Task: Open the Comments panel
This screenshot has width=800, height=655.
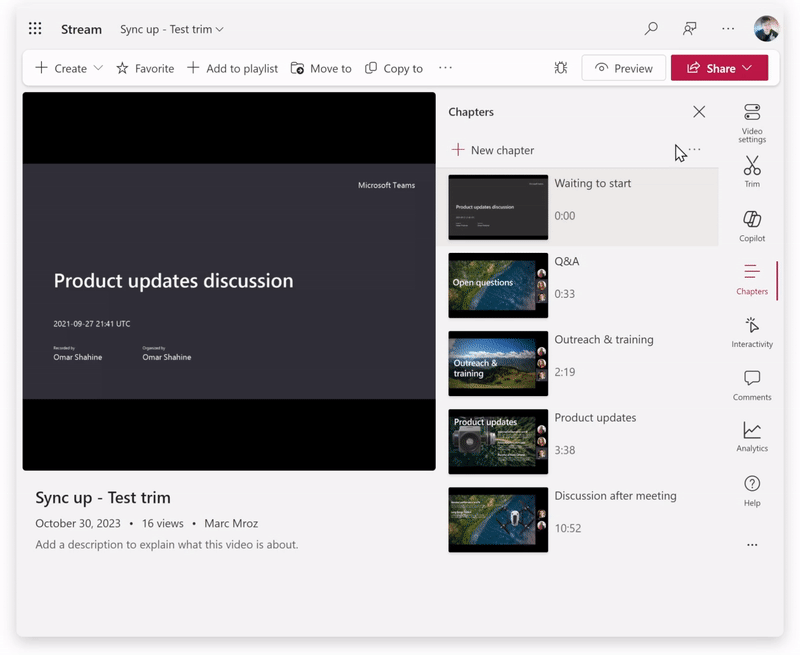Action: pyautogui.click(x=752, y=384)
